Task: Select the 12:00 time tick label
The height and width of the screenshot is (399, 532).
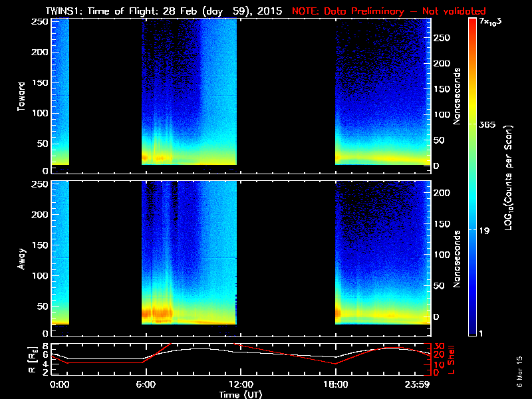Action: click(x=240, y=384)
